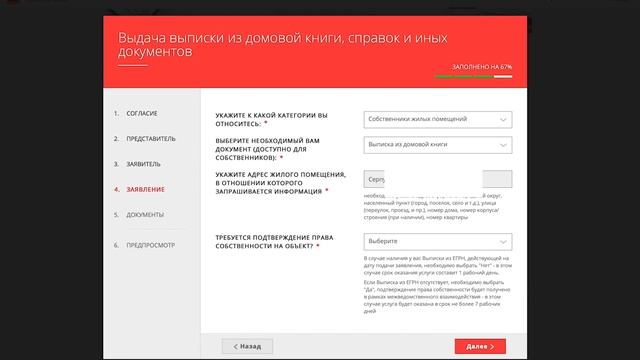
Task: Click the address format hint under the field
Action: (x=433, y=207)
